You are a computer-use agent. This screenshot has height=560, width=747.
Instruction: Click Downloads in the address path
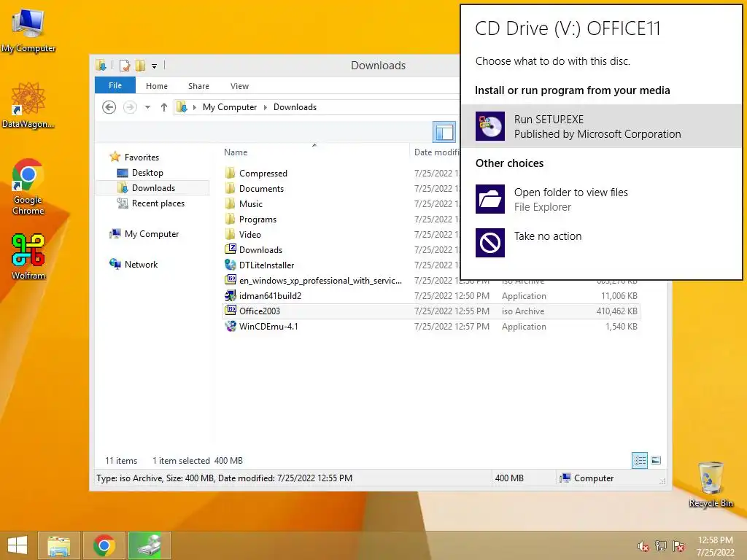coord(295,107)
